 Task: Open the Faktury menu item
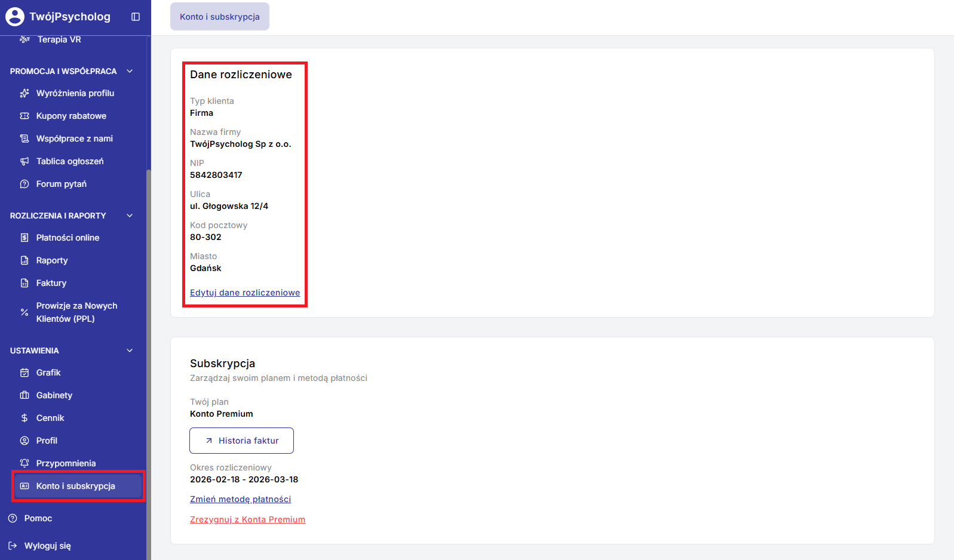(x=51, y=283)
